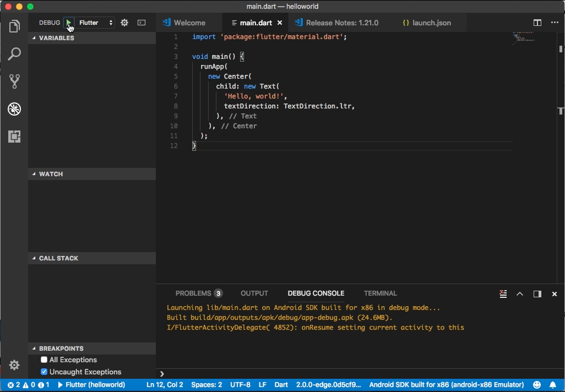Switch to the Welcome tab
Viewport: 565px width, 392px height.
coord(189,23)
